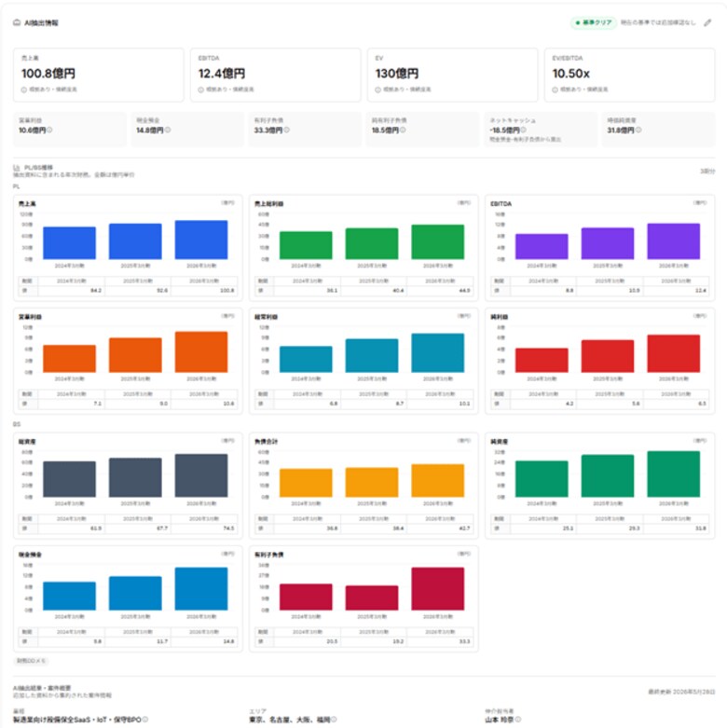Image resolution: width=727 pixels, height=728 pixels.
Task: Click the 財務DDメモ tag button
Action: point(31,661)
